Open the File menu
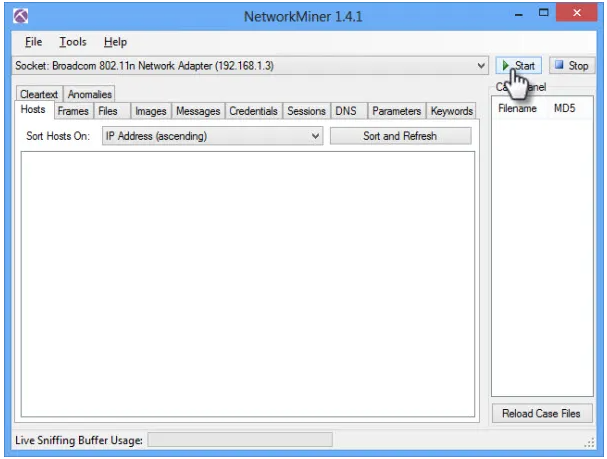The image size is (607, 459). 34,43
